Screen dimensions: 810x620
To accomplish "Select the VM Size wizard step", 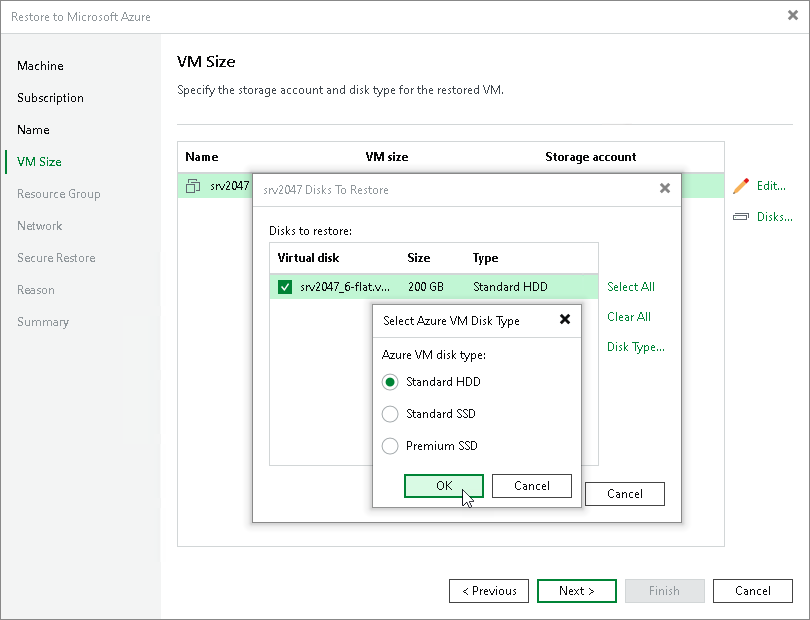I will [x=39, y=162].
